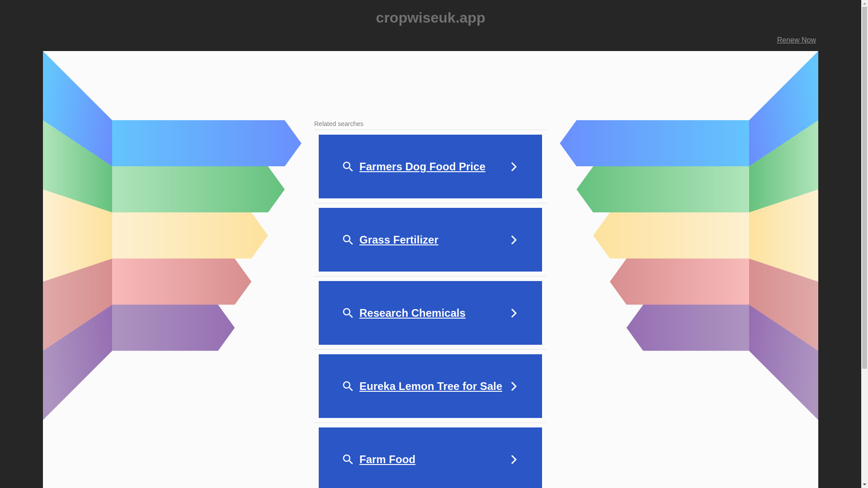Open the Research Chemicals related search
Viewport: 868px width, 488px height.
point(412,313)
